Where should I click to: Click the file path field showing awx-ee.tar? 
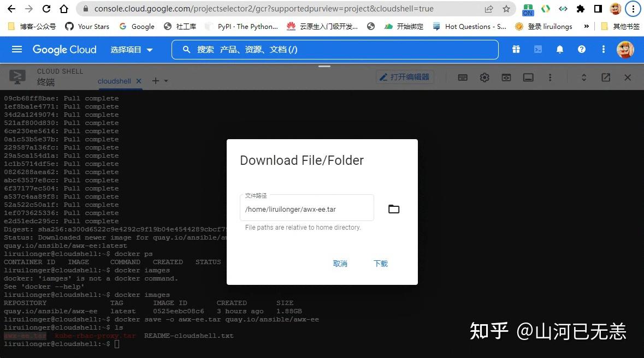point(306,209)
